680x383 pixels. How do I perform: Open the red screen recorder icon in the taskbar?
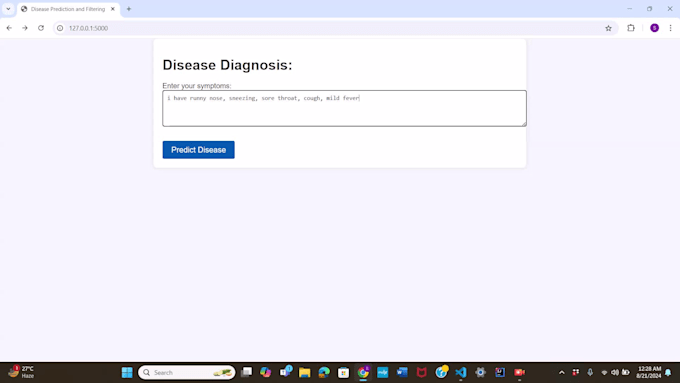click(x=519, y=372)
